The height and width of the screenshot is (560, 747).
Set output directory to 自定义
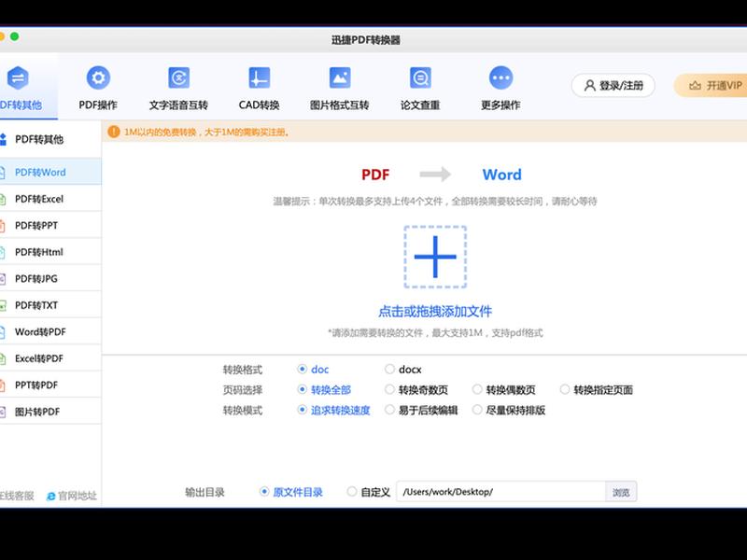point(352,492)
